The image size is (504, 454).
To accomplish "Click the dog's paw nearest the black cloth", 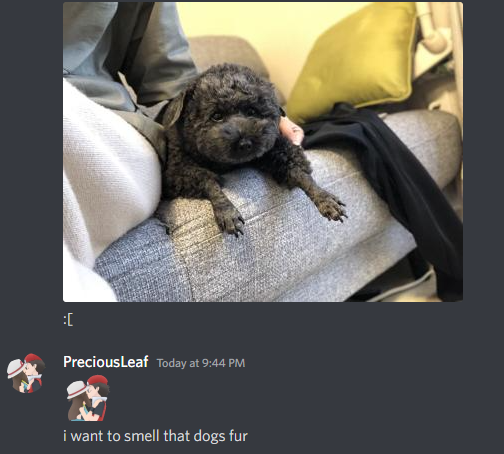I will (x=330, y=207).
